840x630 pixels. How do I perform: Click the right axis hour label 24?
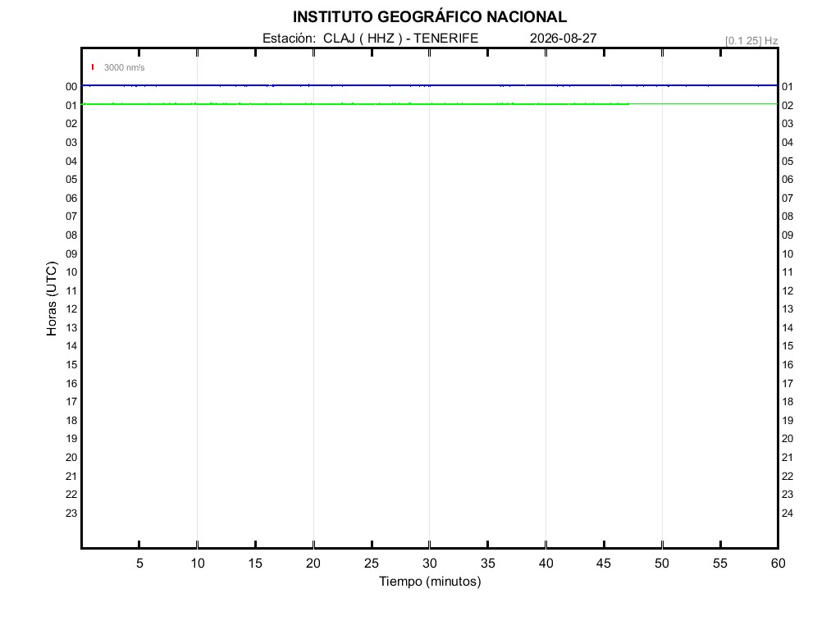[x=787, y=514]
